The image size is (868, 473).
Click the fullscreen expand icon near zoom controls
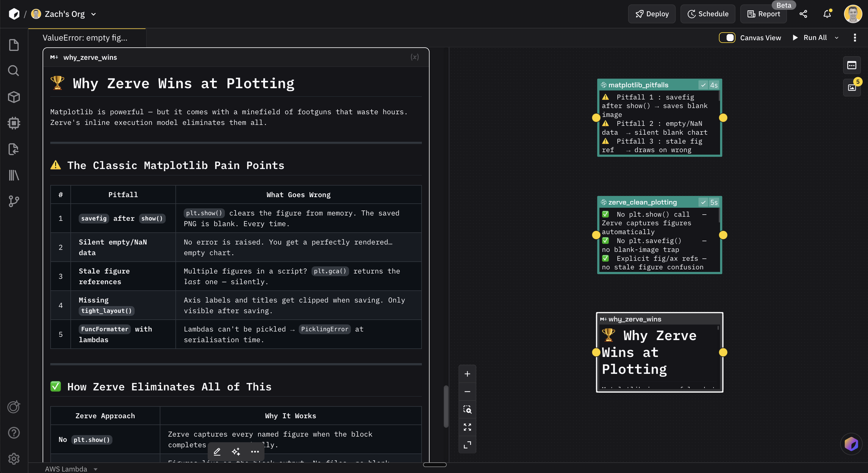tap(467, 426)
